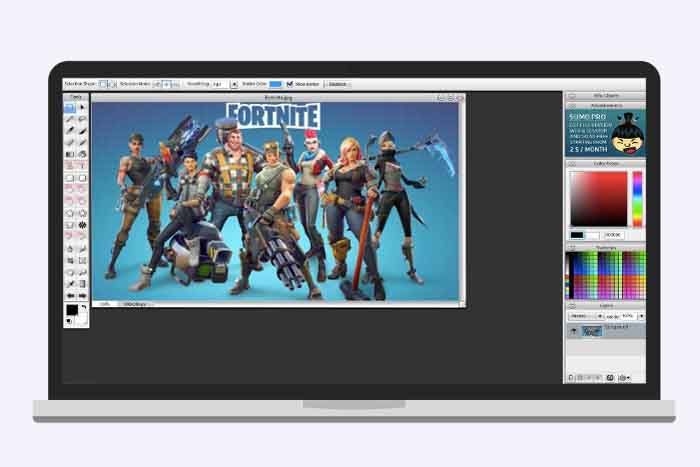This screenshot has height=467, width=700.
Task: Set Selection Mode to subtract
Action: [x=176, y=84]
